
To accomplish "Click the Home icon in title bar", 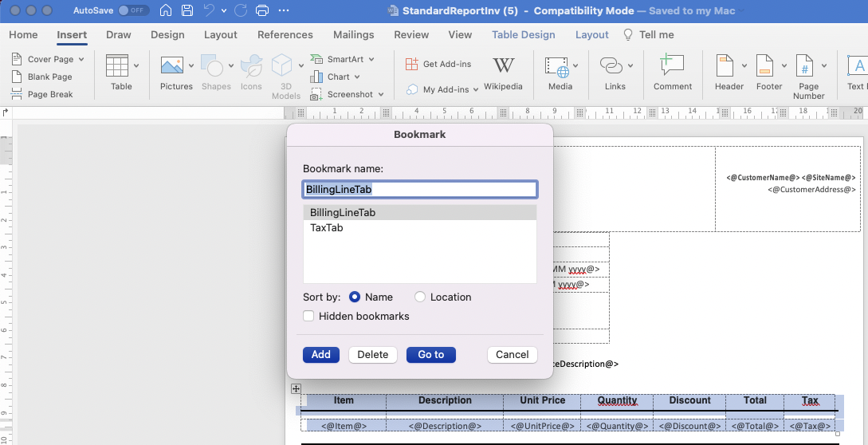I will click(166, 10).
